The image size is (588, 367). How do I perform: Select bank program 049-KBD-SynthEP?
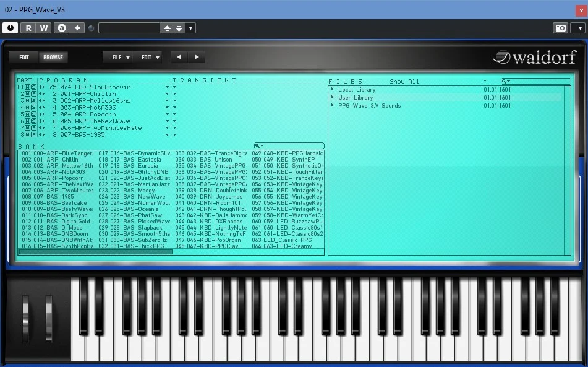[283, 160]
